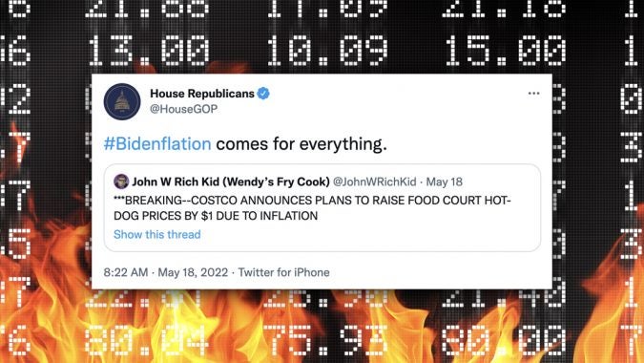Screen dimensions: 644x363
Task: Click the blue verified badge
Action: click(x=263, y=94)
